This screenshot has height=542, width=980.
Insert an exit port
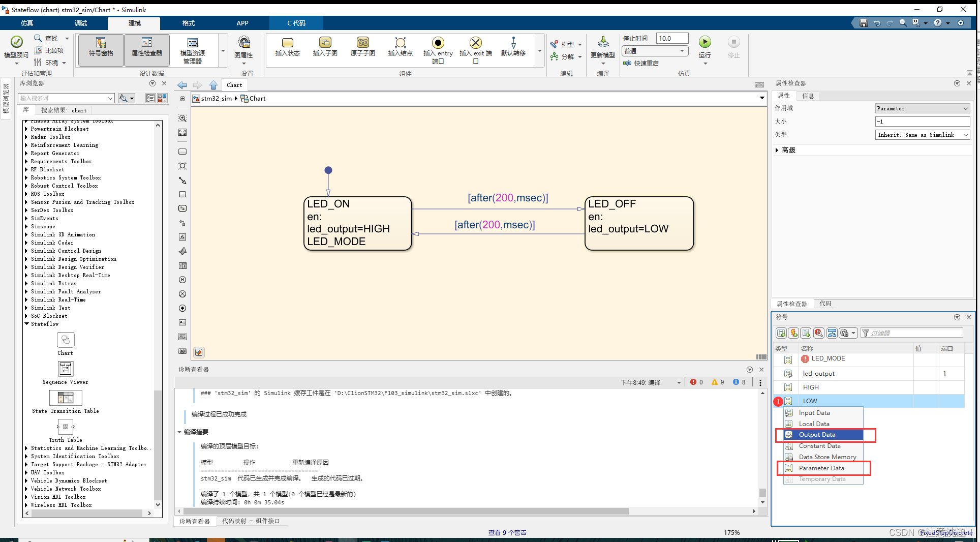point(475,49)
